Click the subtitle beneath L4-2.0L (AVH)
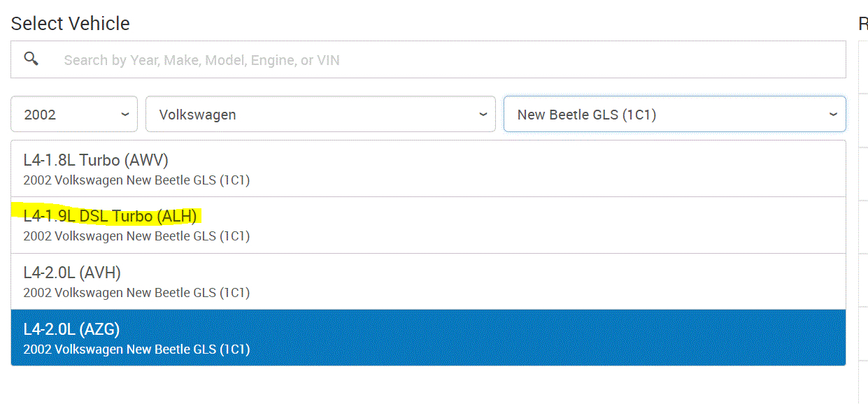The image size is (868, 404). [x=136, y=293]
